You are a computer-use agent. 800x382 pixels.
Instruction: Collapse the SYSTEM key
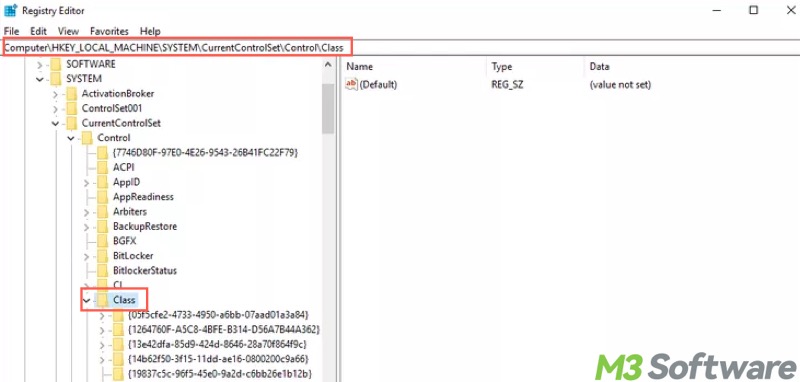pyautogui.click(x=40, y=79)
